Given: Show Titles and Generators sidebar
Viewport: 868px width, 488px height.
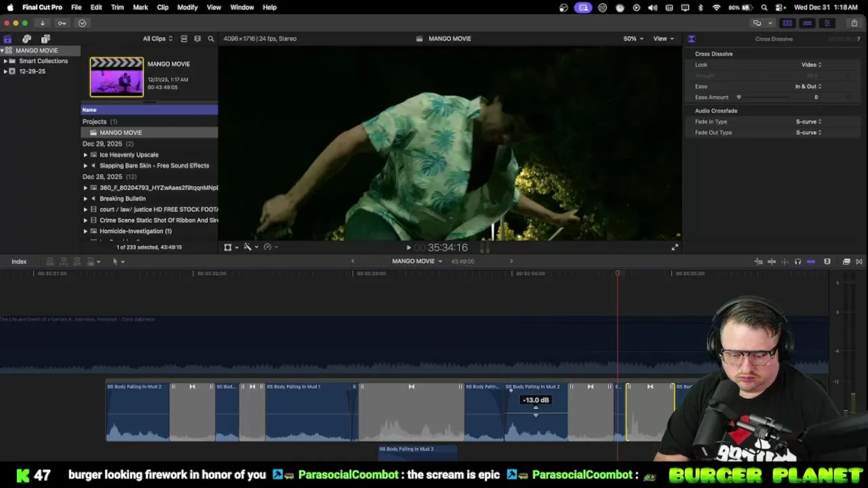Looking at the screenshot, I should pyautogui.click(x=45, y=39).
